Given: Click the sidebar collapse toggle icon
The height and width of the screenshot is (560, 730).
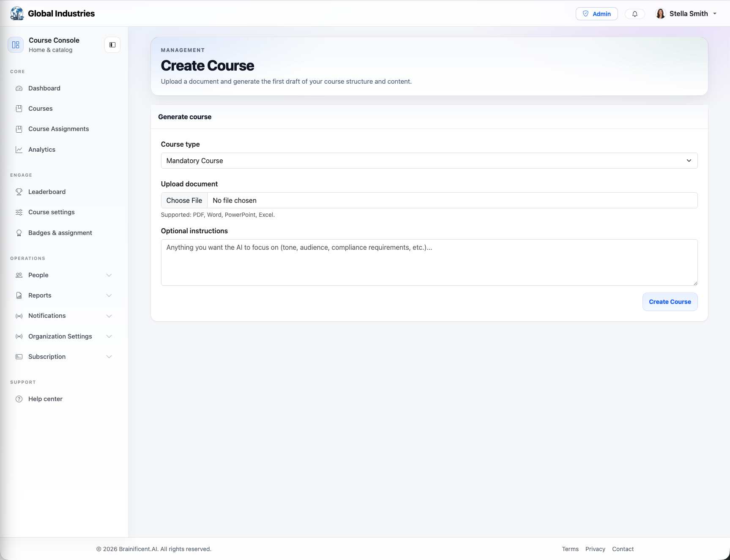Looking at the screenshot, I should [x=112, y=45].
